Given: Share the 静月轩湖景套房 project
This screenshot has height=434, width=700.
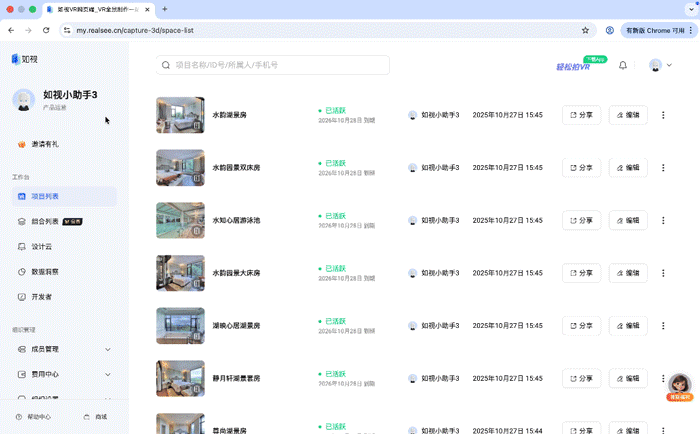Looking at the screenshot, I should click(x=581, y=378).
